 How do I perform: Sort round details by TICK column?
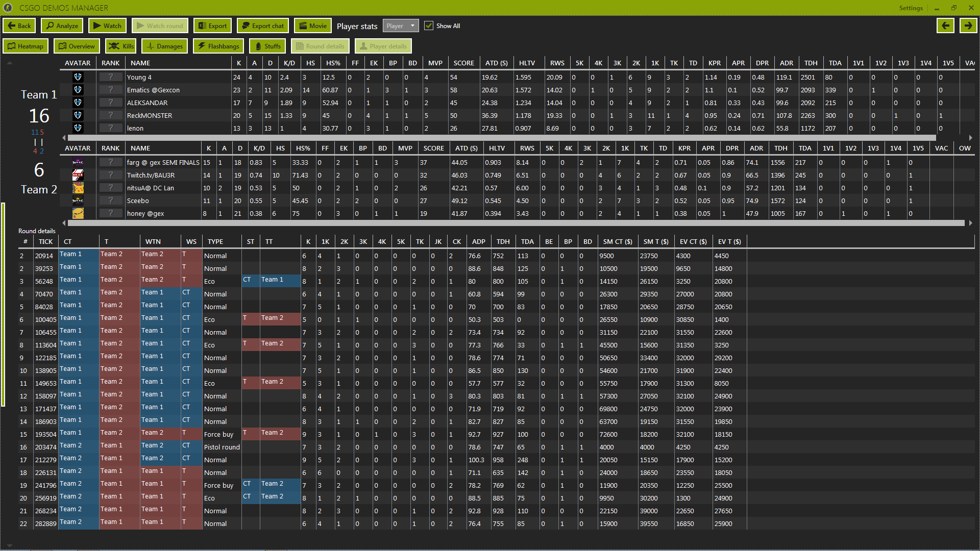[45, 242]
